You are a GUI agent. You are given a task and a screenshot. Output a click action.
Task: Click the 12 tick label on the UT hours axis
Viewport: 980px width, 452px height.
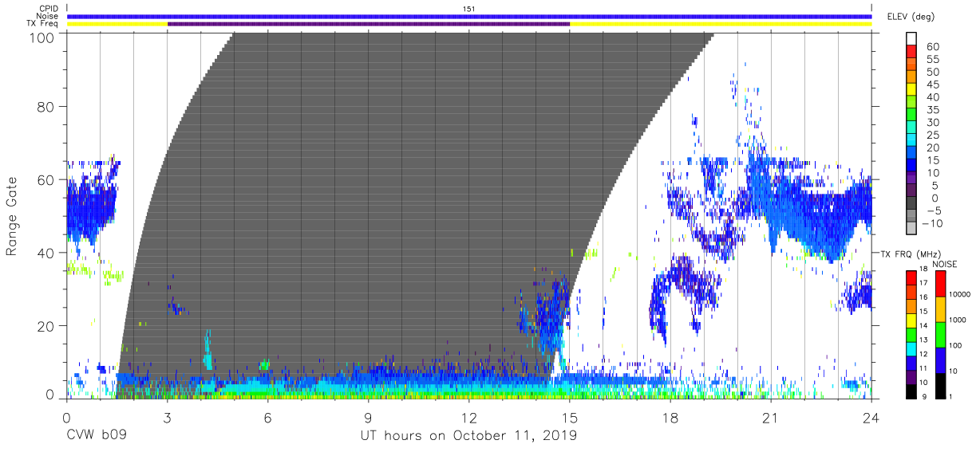pyautogui.click(x=469, y=416)
